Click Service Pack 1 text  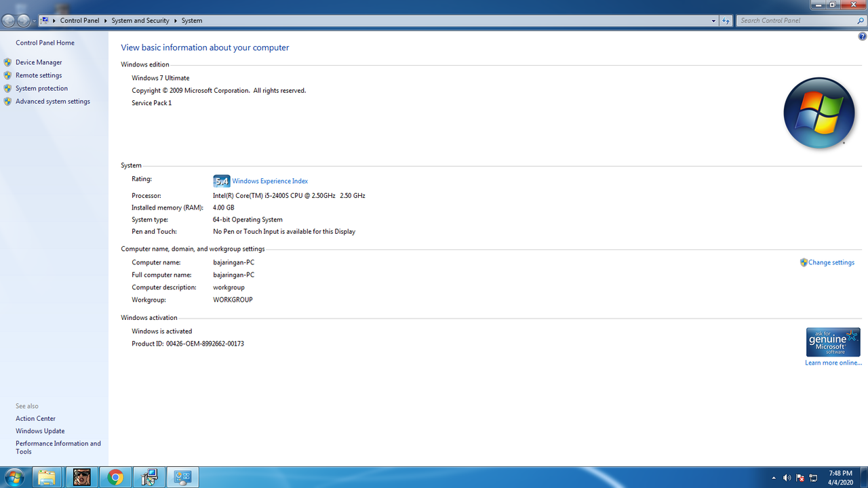[152, 103]
